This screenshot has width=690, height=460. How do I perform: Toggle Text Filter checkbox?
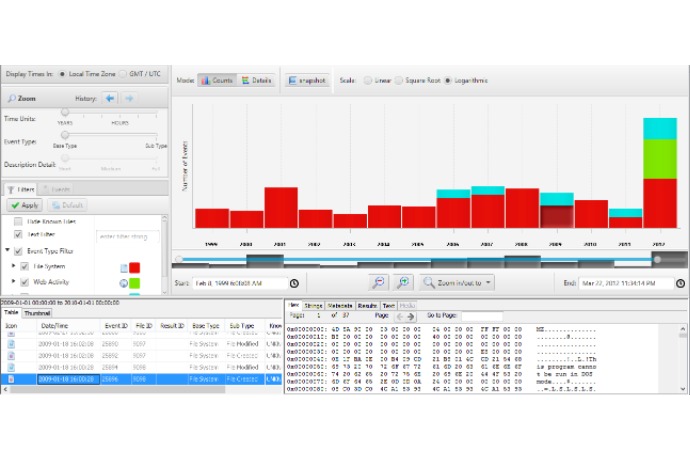coord(18,234)
